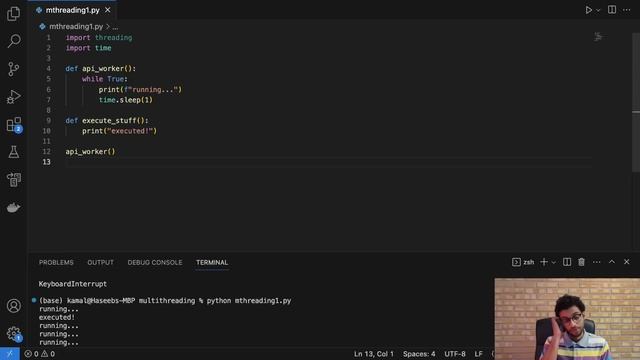The image size is (640, 360).
Task: Open the Run and Debug view
Action: tap(13, 97)
